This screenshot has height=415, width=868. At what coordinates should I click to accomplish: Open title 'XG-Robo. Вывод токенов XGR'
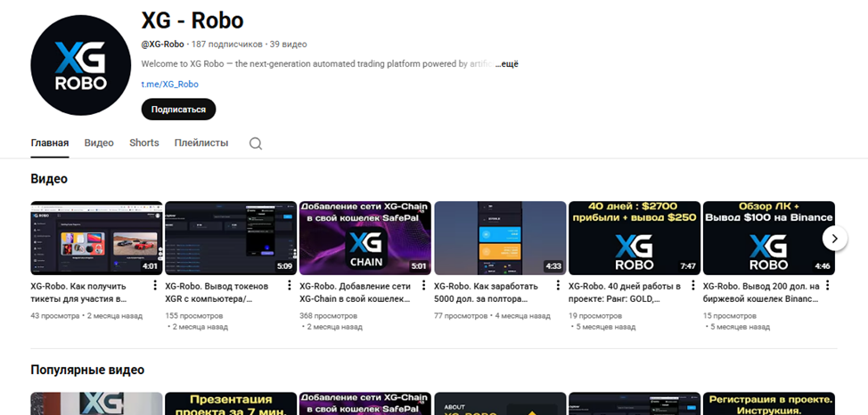click(x=217, y=293)
